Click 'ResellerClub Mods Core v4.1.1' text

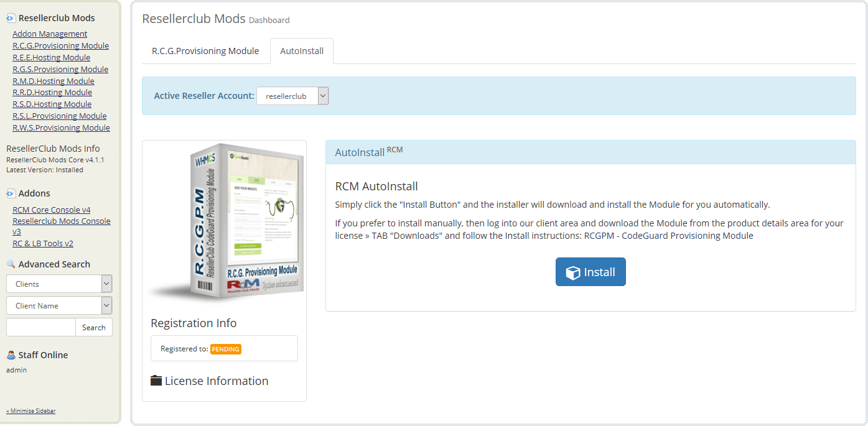[x=55, y=160]
